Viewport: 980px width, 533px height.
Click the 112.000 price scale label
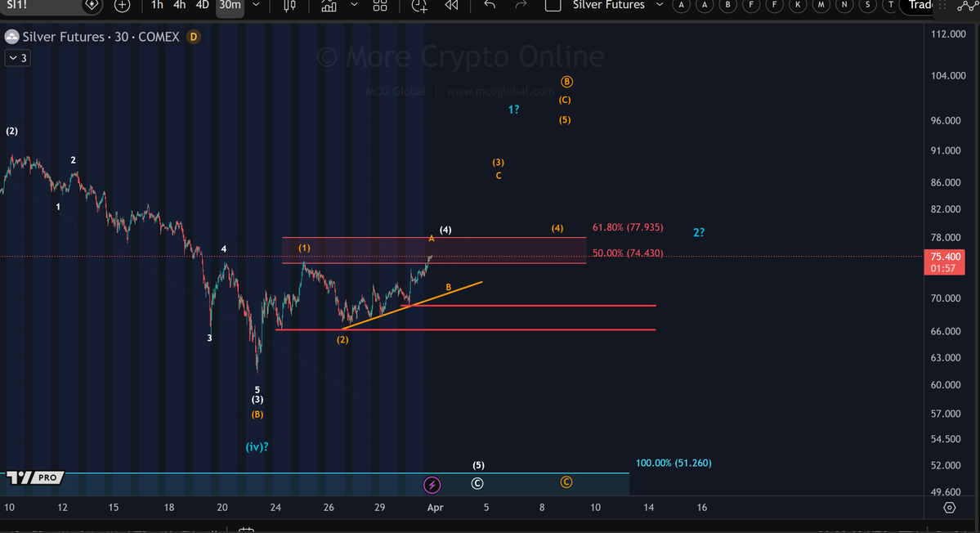(948, 34)
